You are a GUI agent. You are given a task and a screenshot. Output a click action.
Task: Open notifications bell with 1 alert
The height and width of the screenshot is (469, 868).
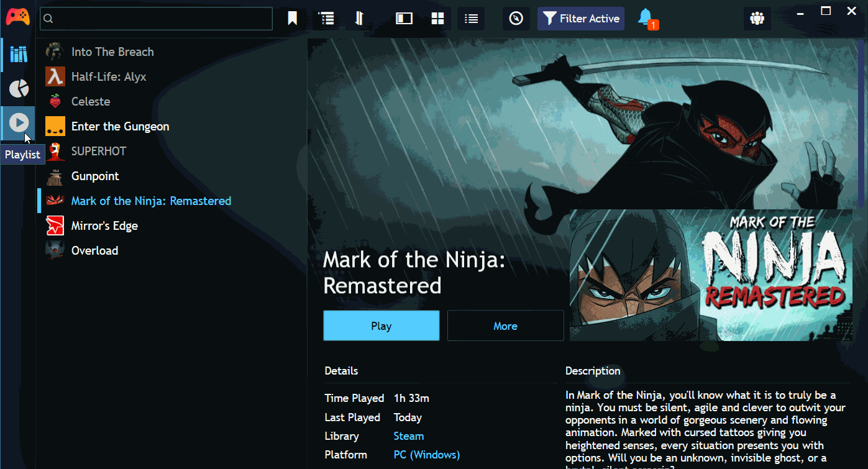(x=647, y=18)
